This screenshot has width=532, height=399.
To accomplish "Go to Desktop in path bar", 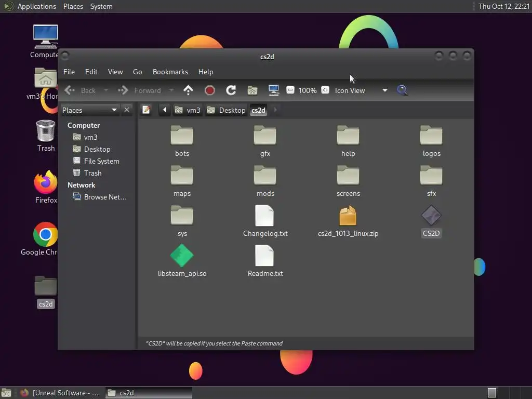I will click(x=227, y=110).
